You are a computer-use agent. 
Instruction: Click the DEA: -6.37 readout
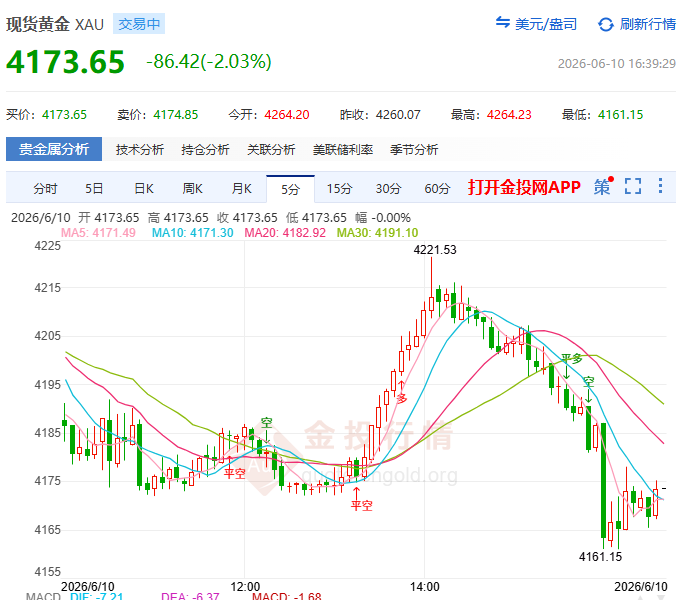(190, 597)
